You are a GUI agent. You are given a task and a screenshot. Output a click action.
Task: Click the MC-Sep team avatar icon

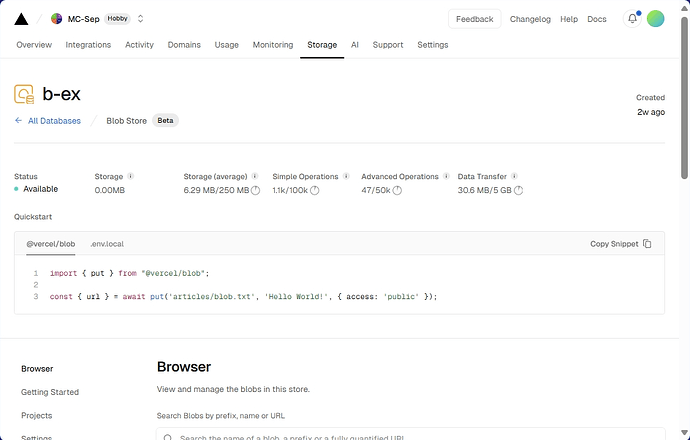pyautogui.click(x=56, y=18)
